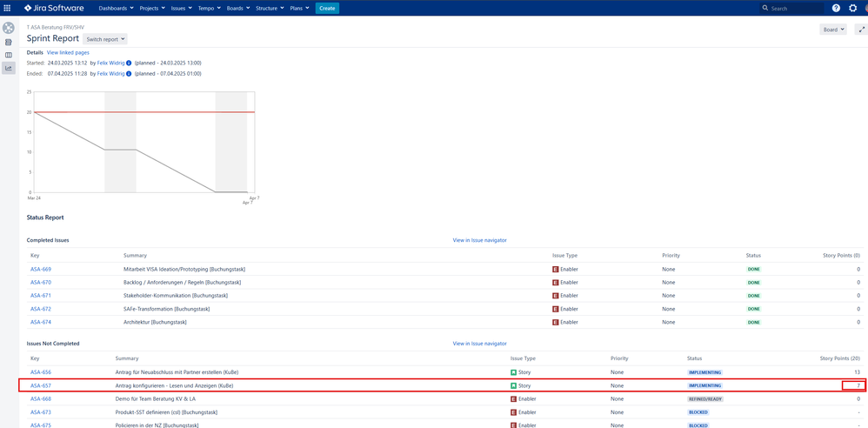Click summary 'SAFe-Transformation [Buchungstask]'
This screenshot has height=428, width=868.
(166, 309)
